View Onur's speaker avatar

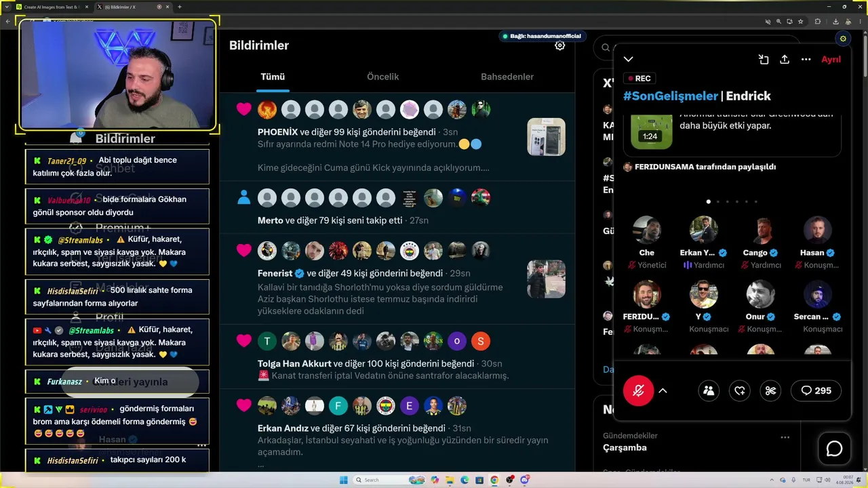pyautogui.click(x=760, y=294)
